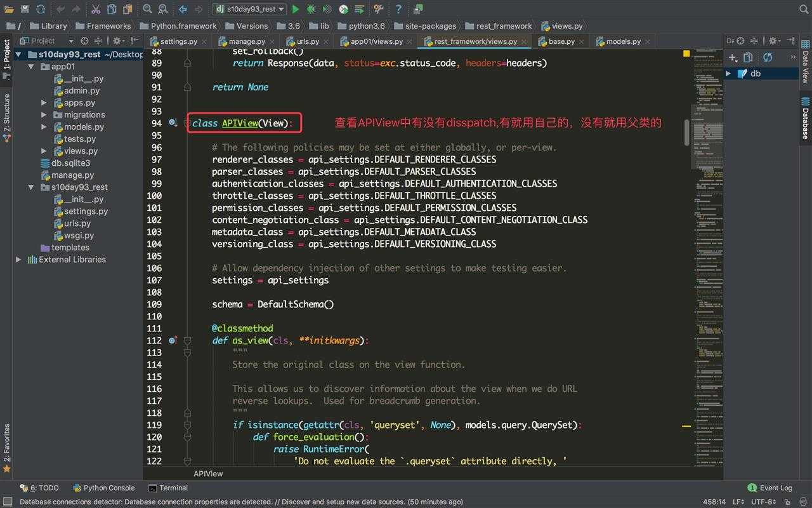The height and width of the screenshot is (508, 812).
Task: Expand the models.py tree node
Action: coord(44,127)
